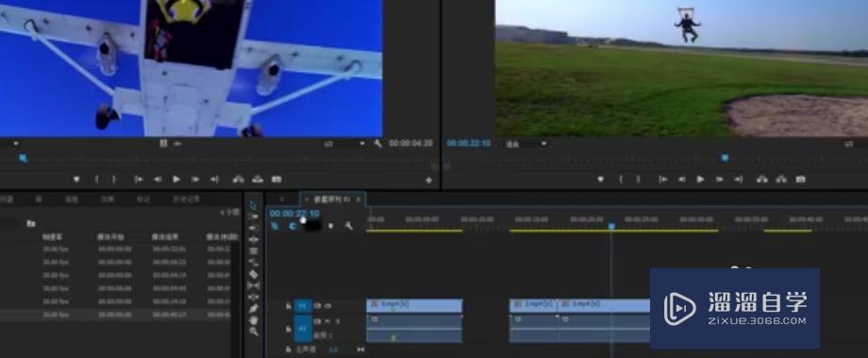
Task: Toggle lock on the V1 video track
Action: click(x=288, y=306)
